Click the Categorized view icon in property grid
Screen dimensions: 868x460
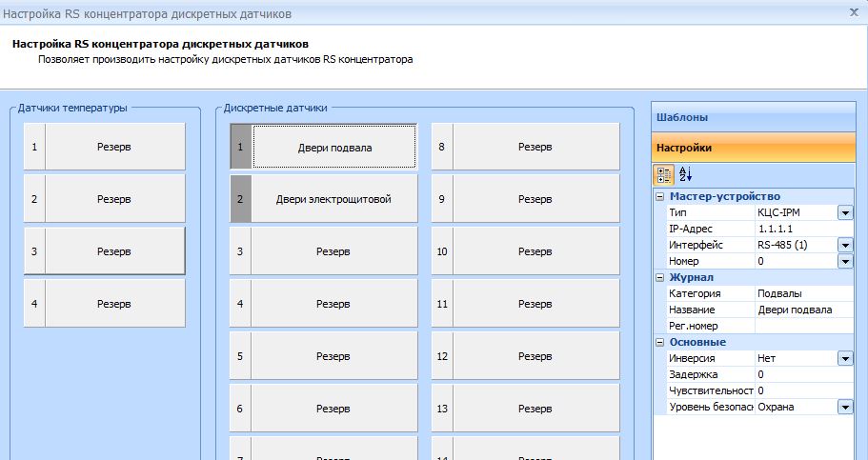tap(664, 174)
